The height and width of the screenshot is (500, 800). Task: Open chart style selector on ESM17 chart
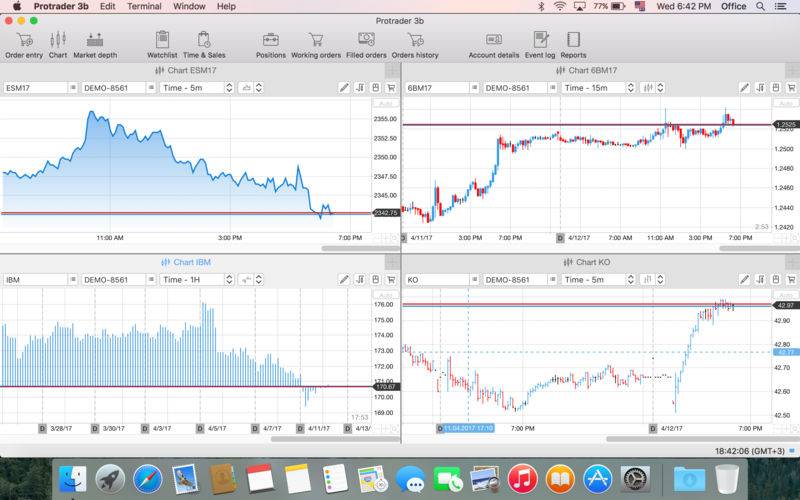pyautogui.click(x=251, y=88)
